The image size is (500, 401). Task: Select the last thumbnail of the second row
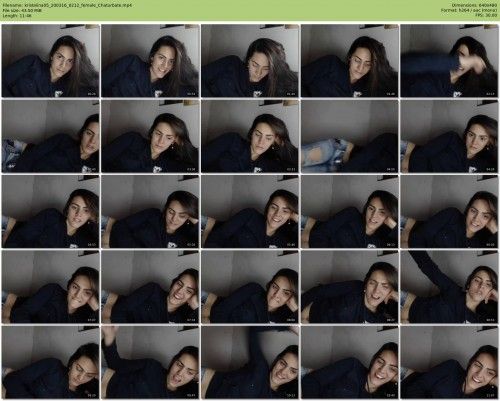coord(449,136)
